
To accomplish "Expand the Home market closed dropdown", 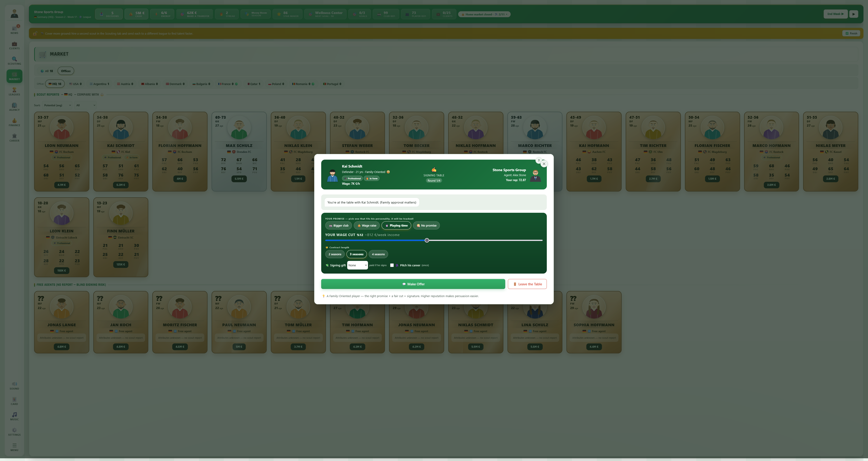I will point(484,14).
